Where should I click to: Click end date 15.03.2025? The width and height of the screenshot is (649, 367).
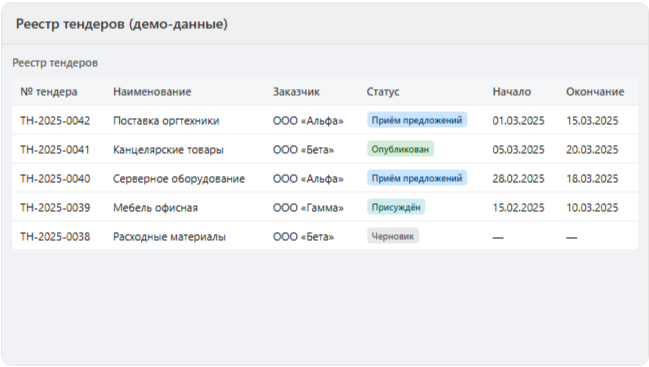click(592, 121)
